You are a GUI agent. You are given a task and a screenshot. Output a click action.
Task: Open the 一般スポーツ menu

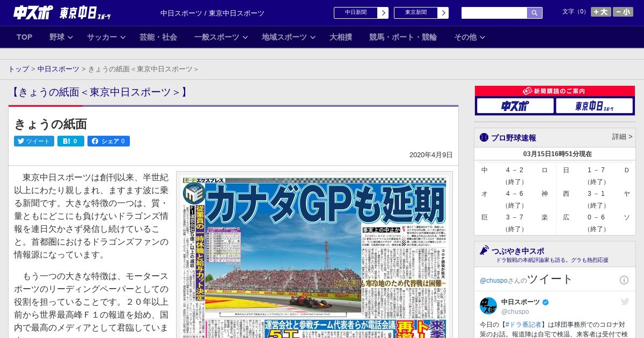click(217, 37)
